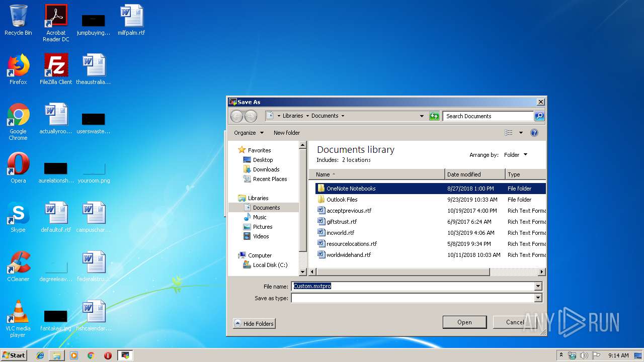Open CCleaner desktop shortcut
Viewport: 644px width, 362px height.
tap(18, 266)
